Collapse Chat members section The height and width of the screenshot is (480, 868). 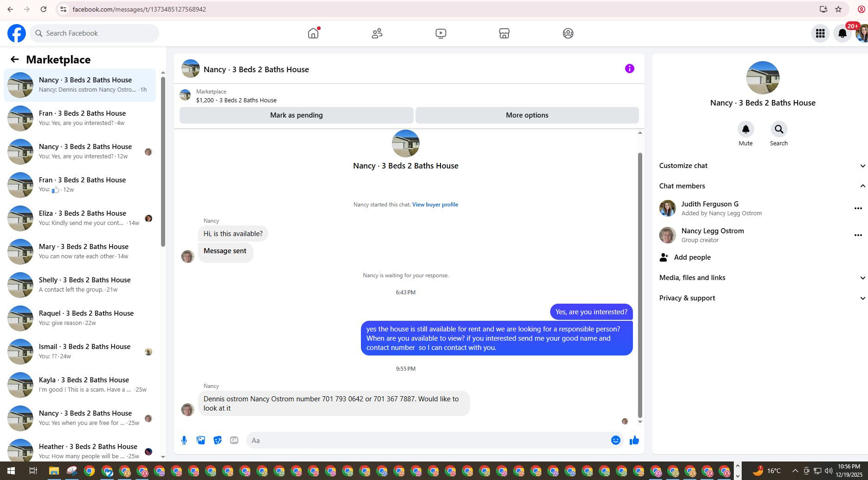click(762, 186)
